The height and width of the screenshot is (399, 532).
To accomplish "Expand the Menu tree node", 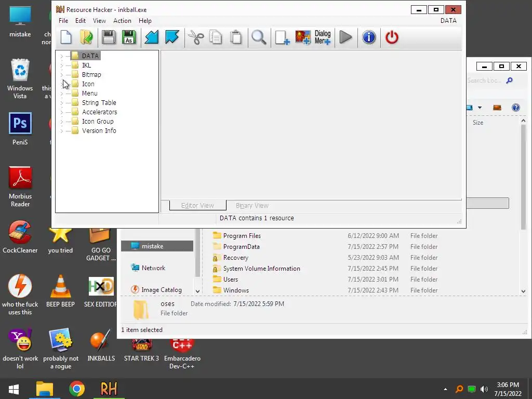I will (x=61, y=94).
